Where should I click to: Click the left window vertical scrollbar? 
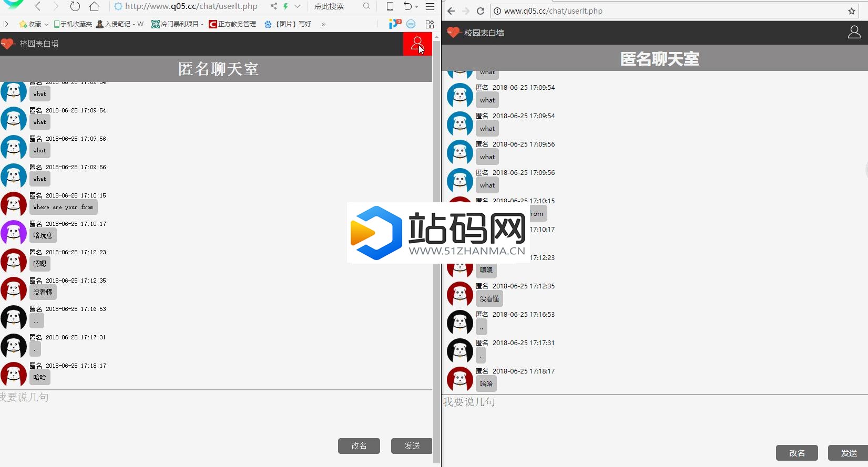click(436, 252)
